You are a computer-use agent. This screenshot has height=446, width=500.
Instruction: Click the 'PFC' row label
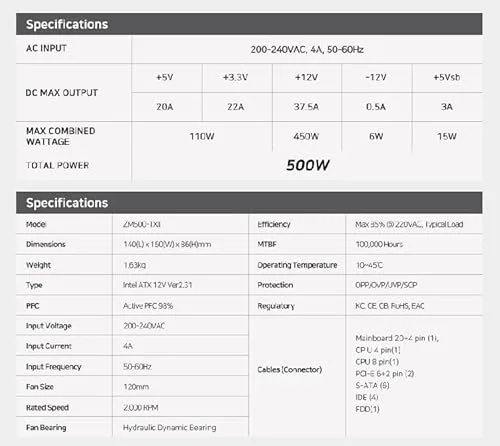pos(33,306)
